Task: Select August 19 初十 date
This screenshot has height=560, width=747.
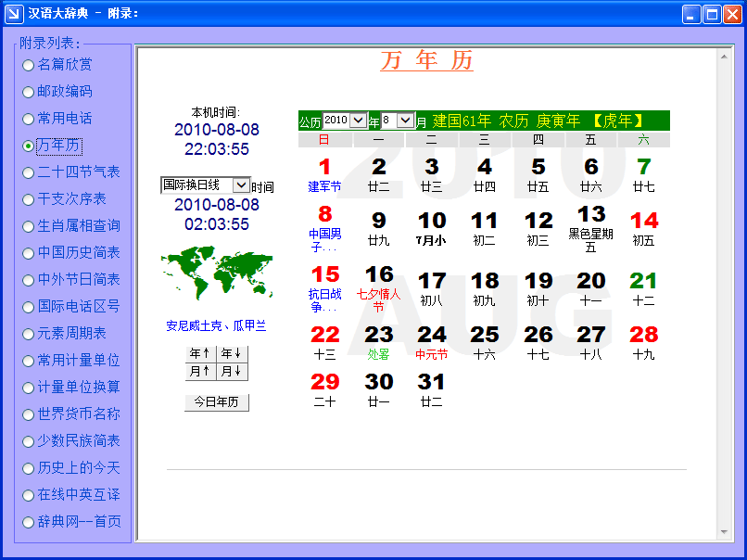Action: tap(538, 289)
